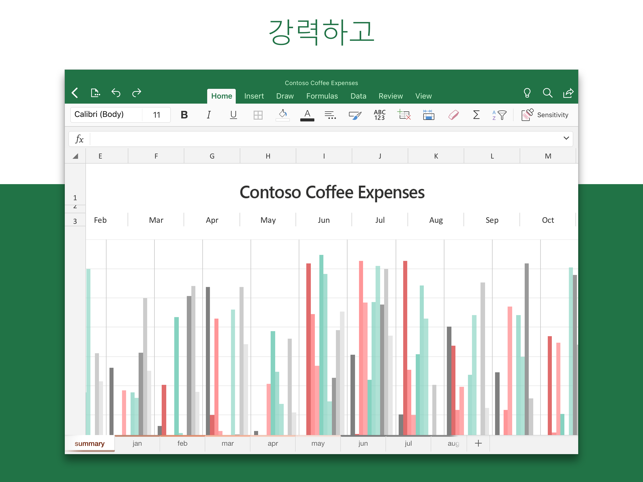Click the fx function icon
This screenshot has height=482, width=643.
(79, 139)
